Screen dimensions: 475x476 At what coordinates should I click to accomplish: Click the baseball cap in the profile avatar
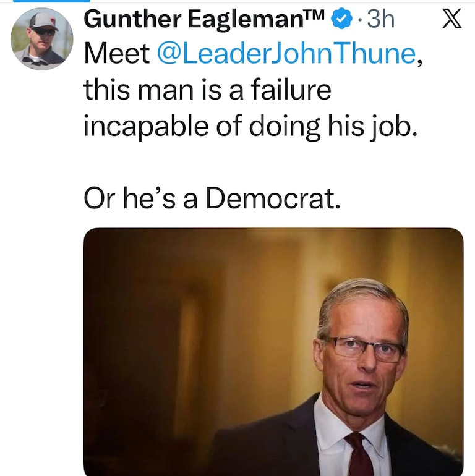(43, 21)
